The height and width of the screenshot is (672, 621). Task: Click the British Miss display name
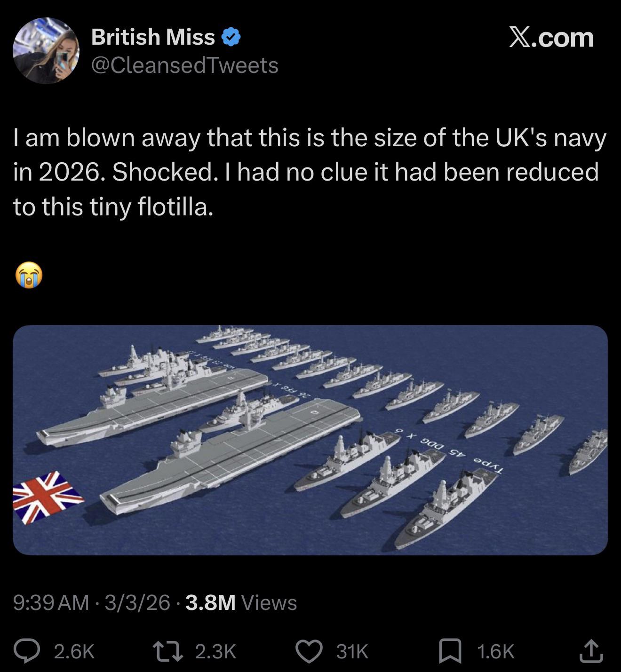[x=153, y=37]
